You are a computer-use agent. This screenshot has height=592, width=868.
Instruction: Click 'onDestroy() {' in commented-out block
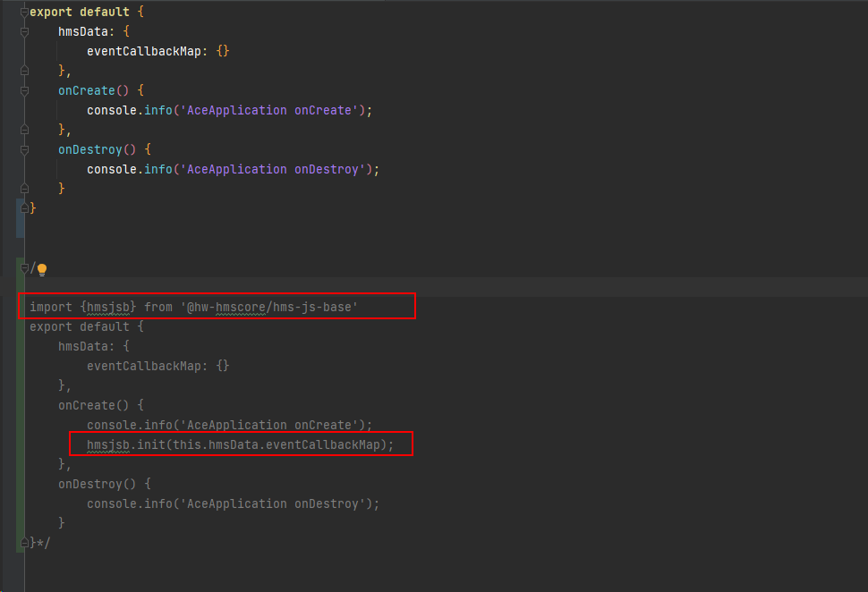pyautogui.click(x=105, y=484)
